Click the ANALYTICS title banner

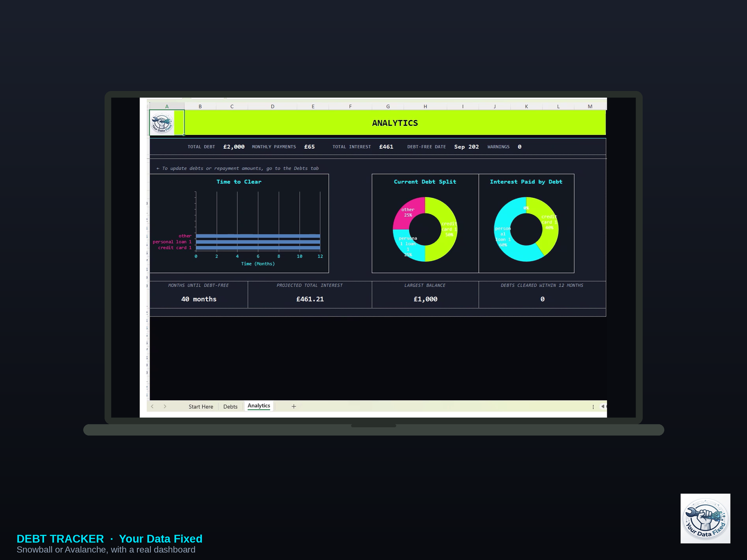click(x=395, y=123)
